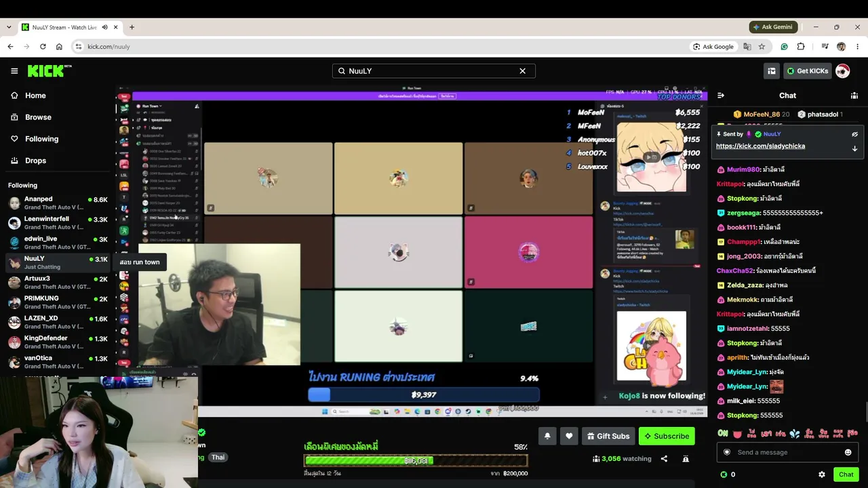Select NuuLY channel in Following list
The height and width of the screenshot is (488, 868).
pyautogui.click(x=58, y=262)
